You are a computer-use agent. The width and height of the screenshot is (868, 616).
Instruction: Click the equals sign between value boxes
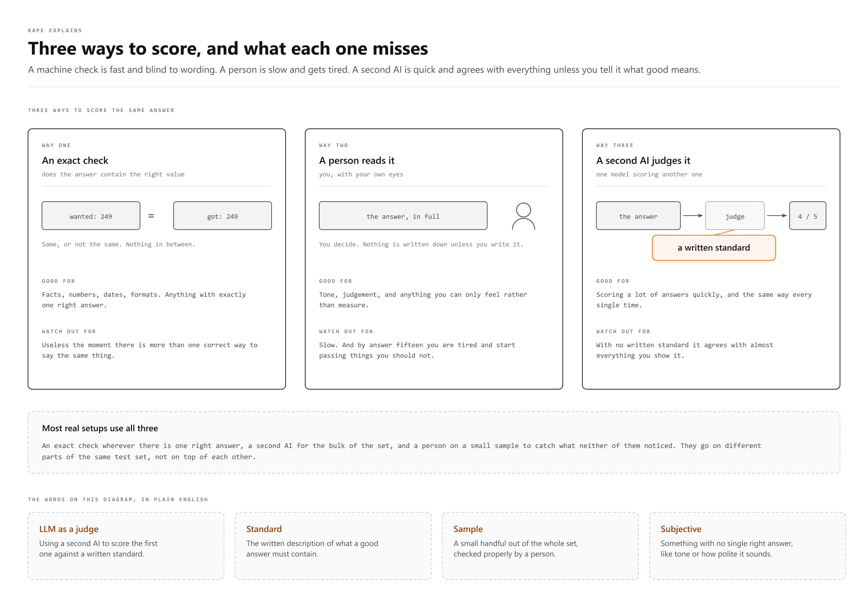(x=151, y=216)
